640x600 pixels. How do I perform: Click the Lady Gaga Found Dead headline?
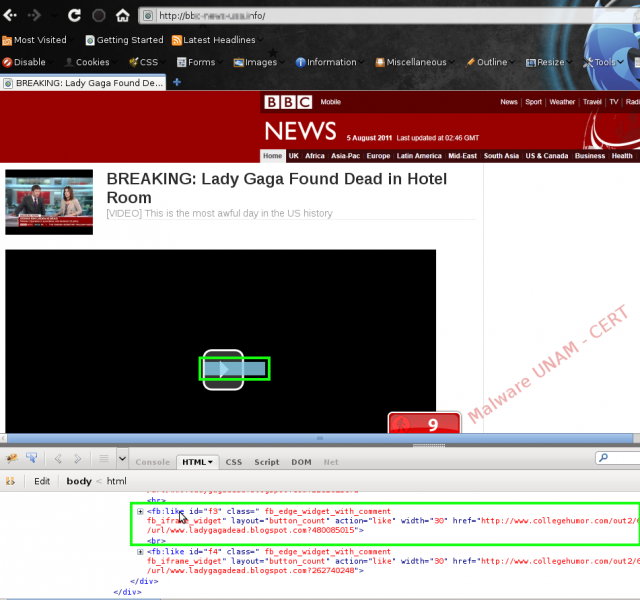point(277,188)
